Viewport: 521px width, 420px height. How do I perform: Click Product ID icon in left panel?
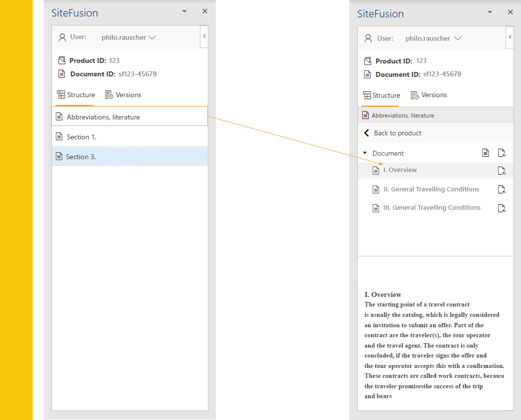(x=62, y=60)
